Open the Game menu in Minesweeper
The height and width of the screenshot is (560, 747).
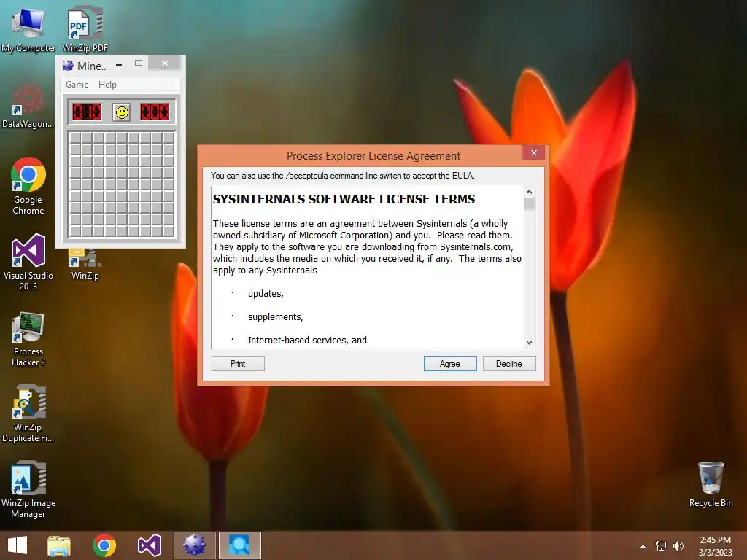77,85
